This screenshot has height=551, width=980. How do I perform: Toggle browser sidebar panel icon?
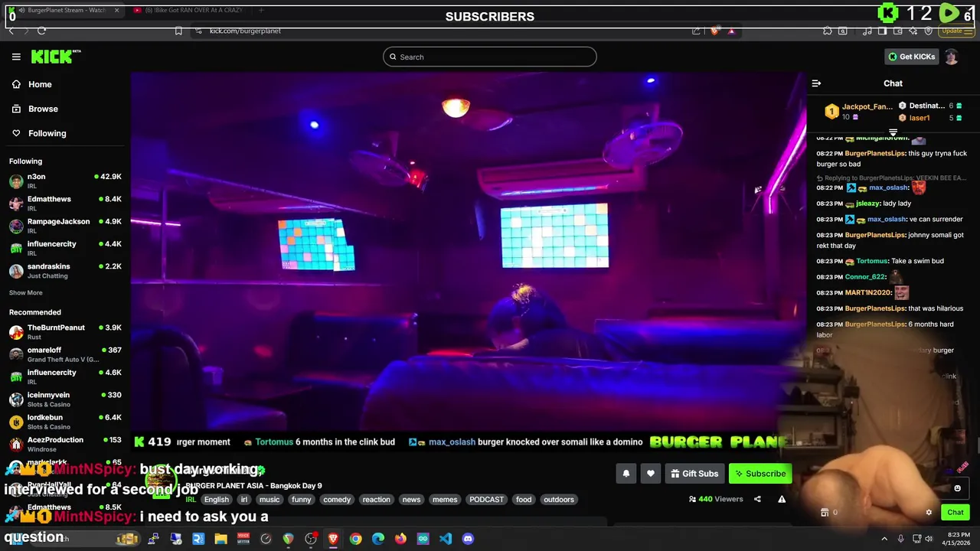click(x=882, y=31)
